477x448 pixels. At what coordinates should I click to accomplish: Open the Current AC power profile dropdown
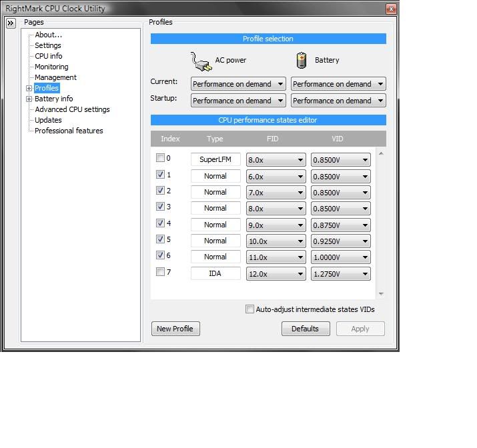pyautogui.click(x=238, y=84)
